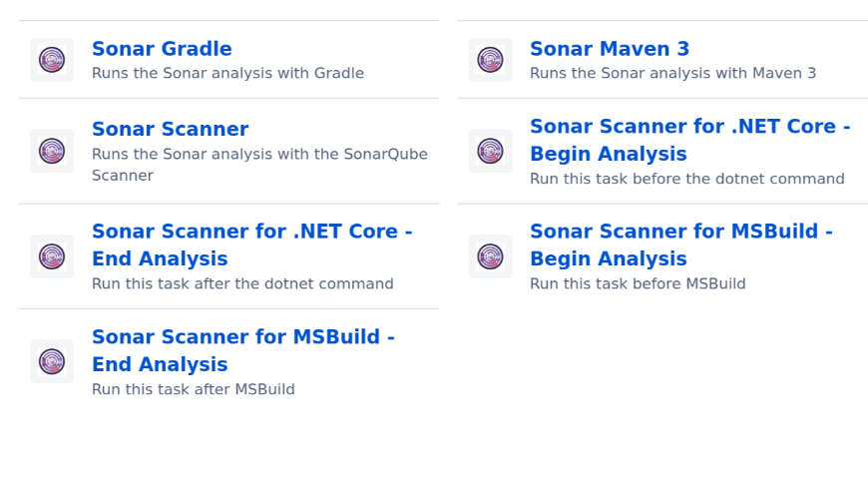The width and height of the screenshot is (868, 494).
Task: Click the description 'Runs the Sonar analysis with Gradle'
Action: pyautogui.click(x=227, y=73)
